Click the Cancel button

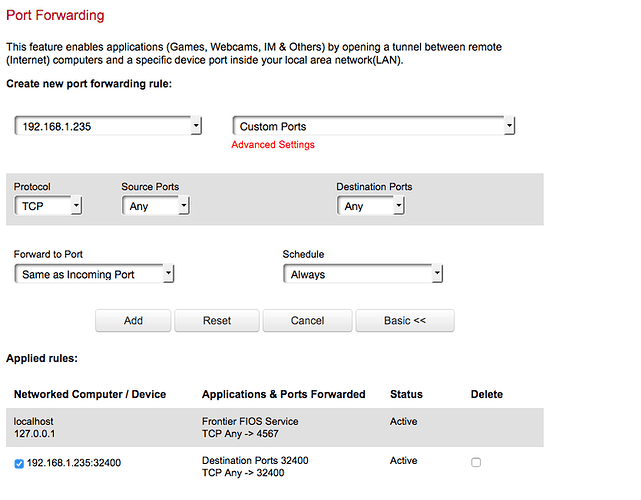[x=308, y=321]
